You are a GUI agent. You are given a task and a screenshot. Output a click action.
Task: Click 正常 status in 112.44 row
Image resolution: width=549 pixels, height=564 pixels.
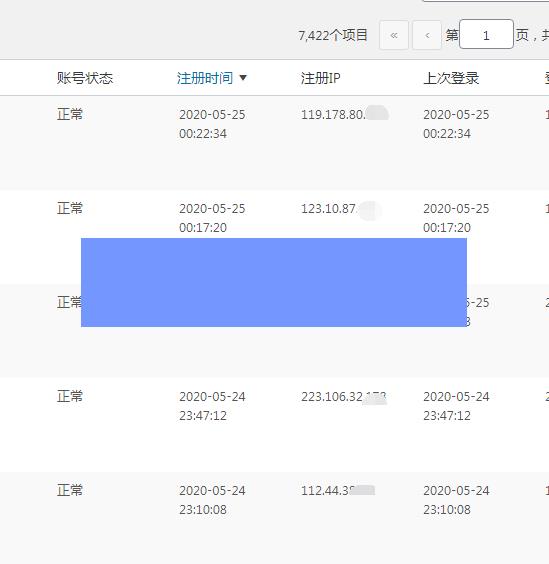click(x=70, y=490)
